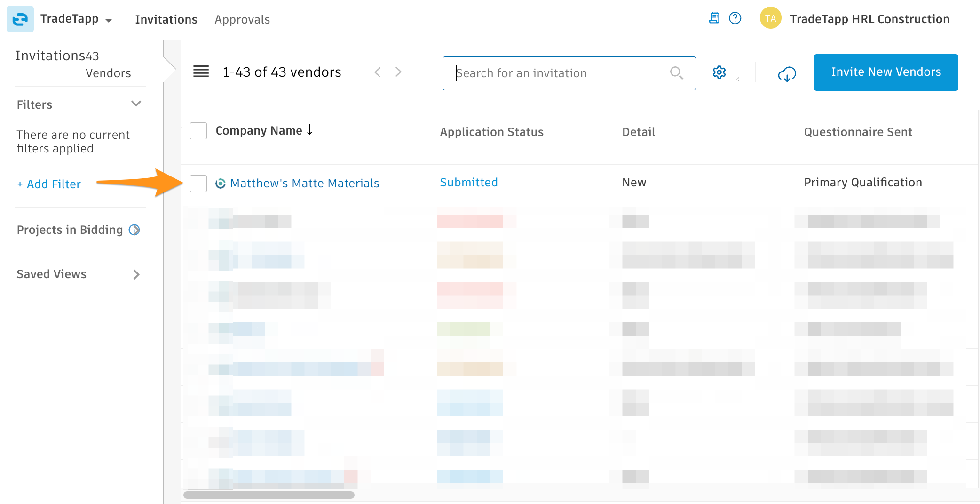Check the select-all vendors checkbox
The width and height of the screenshot is (980, 504).
coord(198,131)
